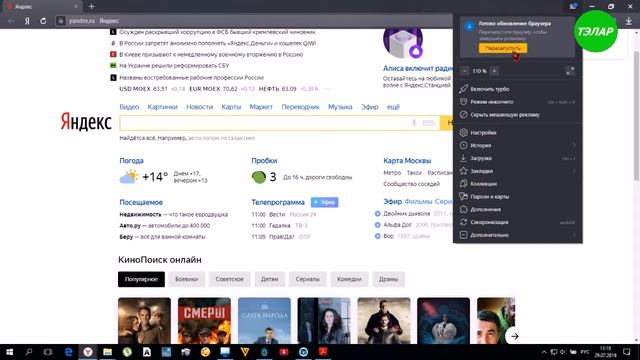Read news about востребованные рабочие профессии России
The width and height of the screenshot is (640, 360).
(x=191, y=78)
